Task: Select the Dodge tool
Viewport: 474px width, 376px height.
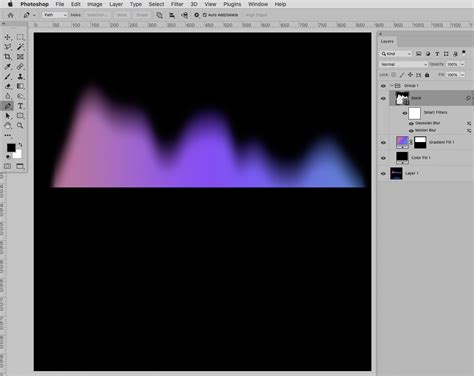Action: point(20,96)
